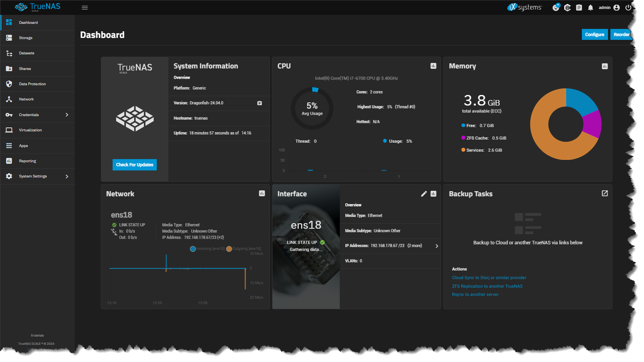The width and height of the screenshot is (644, 362).
Task: Open the alerts bell icon
Action: click(x=590, y=7)
